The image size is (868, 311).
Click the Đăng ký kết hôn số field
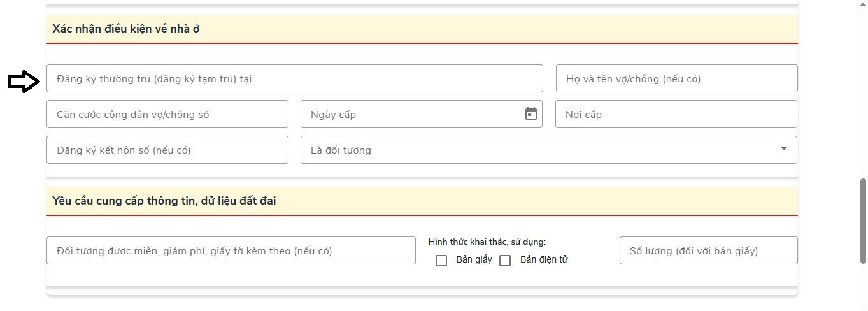[x=167, y=150]
